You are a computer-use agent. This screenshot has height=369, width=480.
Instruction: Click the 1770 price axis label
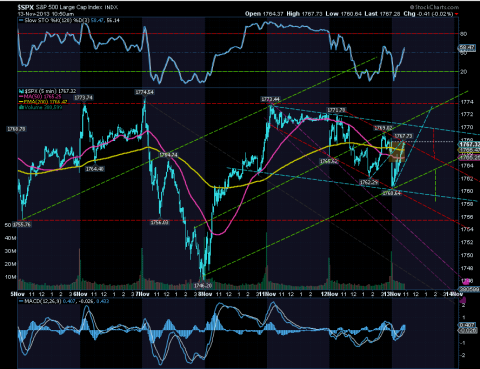coord(467,127)
